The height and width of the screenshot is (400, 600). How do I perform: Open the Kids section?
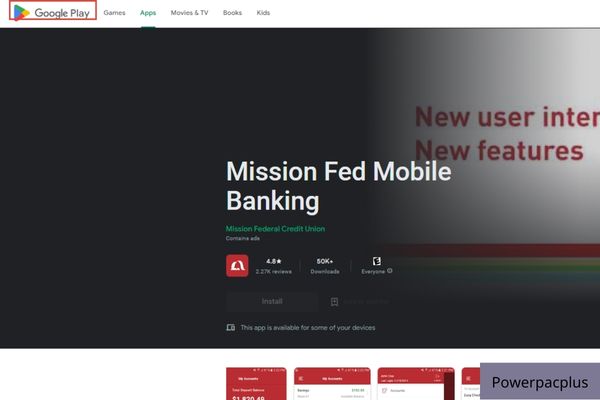tap(263, 13)
